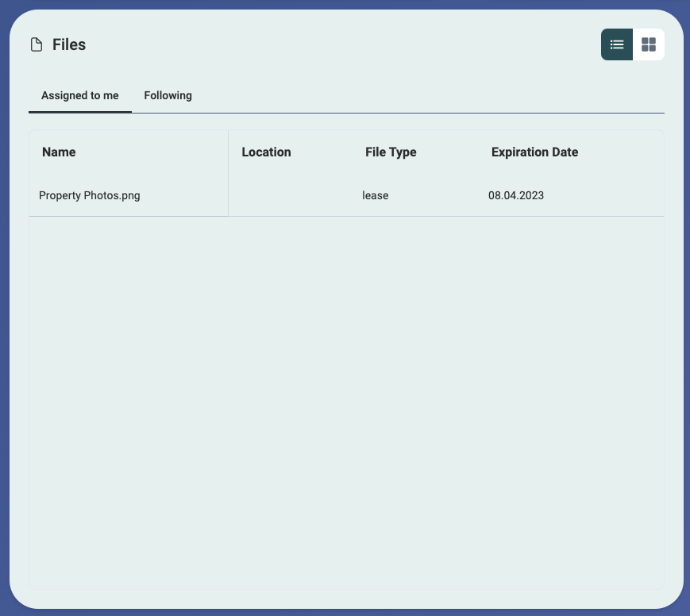Click the blue background outside the Files card
The image size is (690, 616).
pos(4,318)
